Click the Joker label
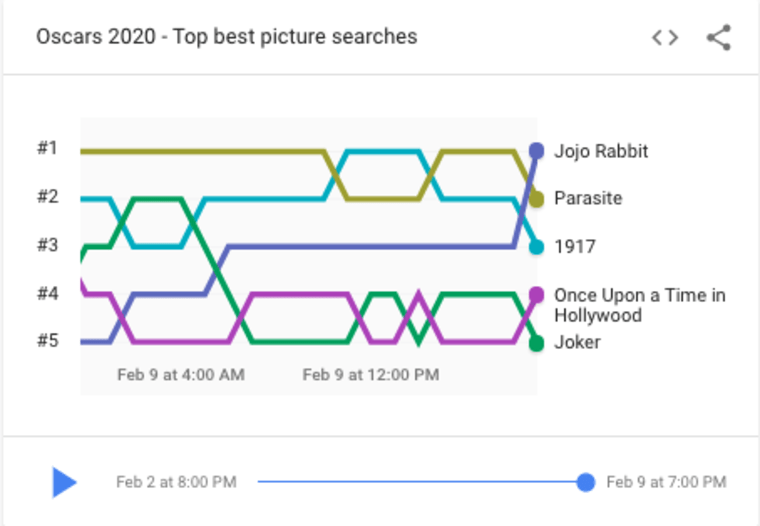 point(577,342)
